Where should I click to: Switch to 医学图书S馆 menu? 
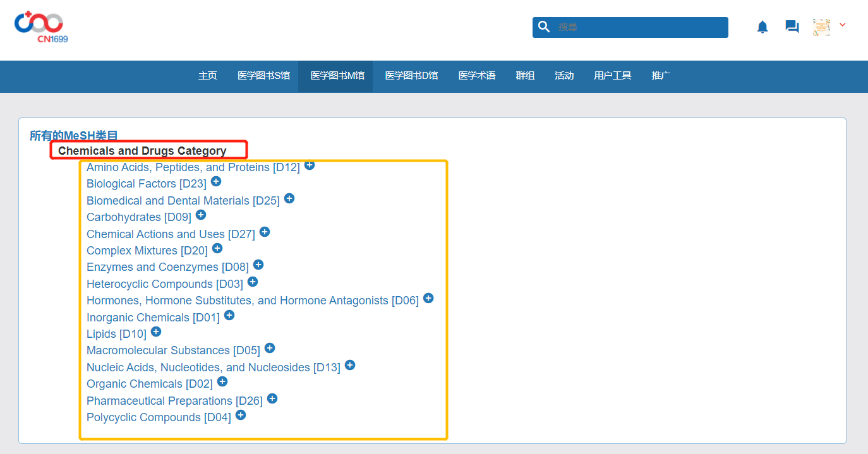coord(263,76)
